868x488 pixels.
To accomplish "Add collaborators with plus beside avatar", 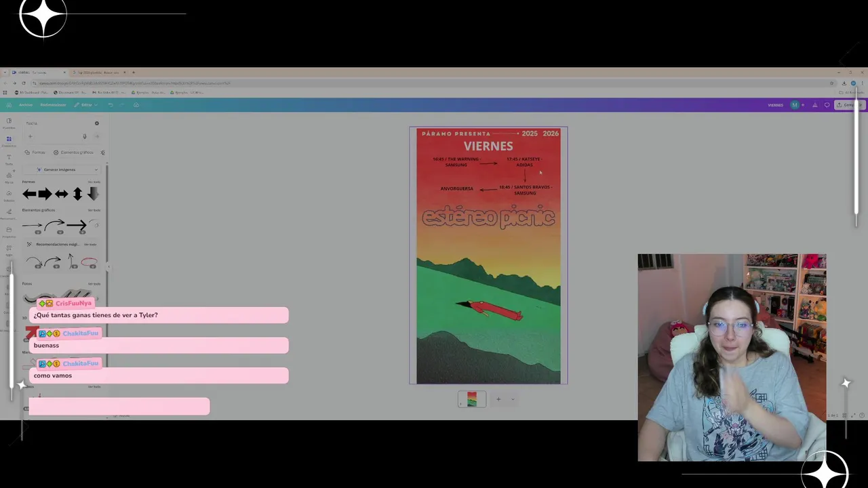I will point(803,105).
